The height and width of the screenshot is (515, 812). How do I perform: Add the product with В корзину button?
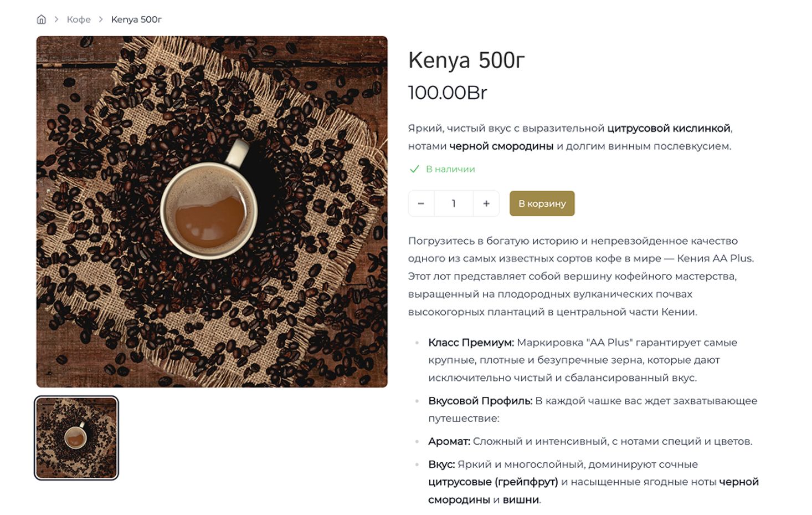point(542,203)
